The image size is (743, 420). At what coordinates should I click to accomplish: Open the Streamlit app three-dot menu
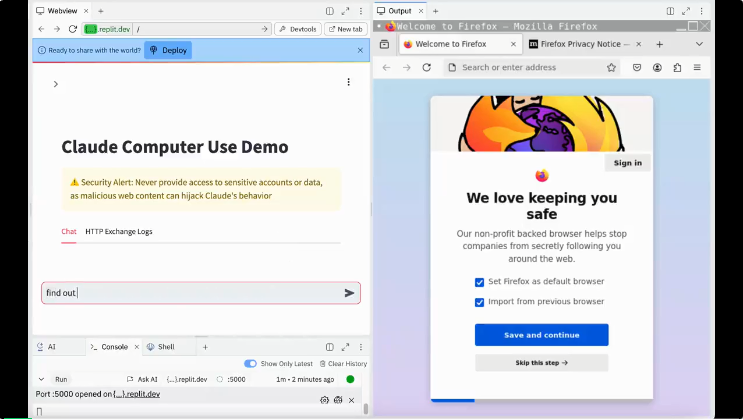point(348,82)
